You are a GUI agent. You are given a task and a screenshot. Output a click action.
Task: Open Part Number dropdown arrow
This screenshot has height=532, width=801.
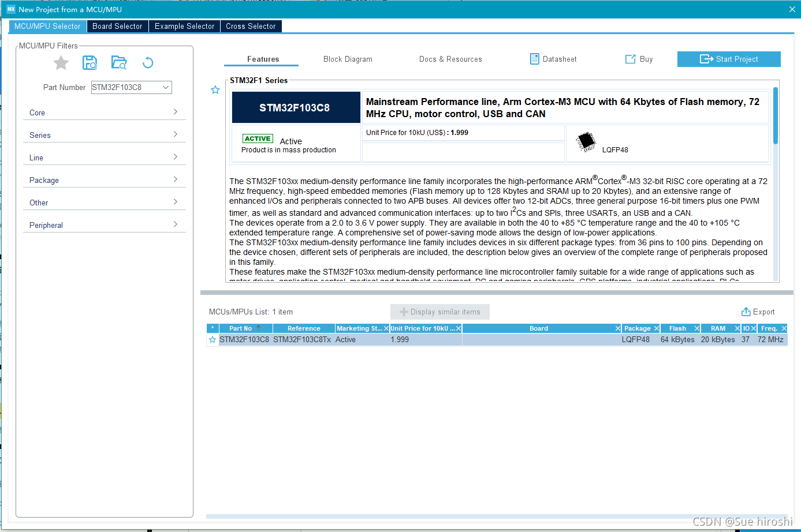(x=166, y=87)
